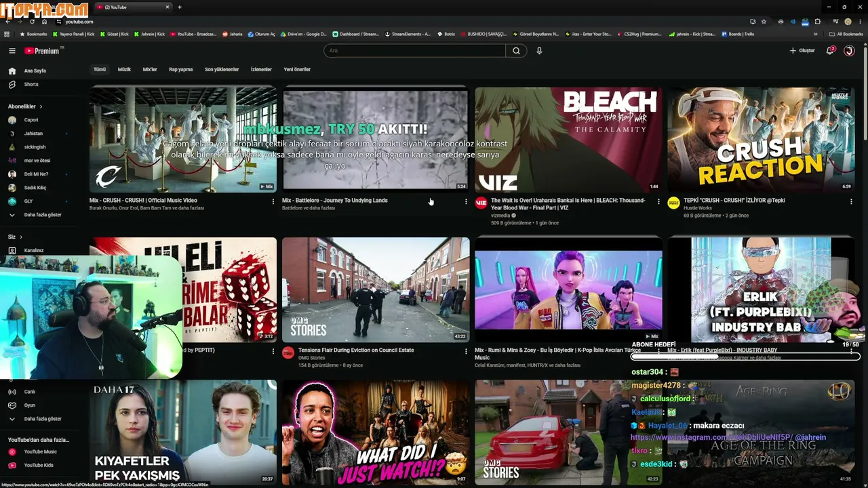Open options menu for BLEACH Urahara video
The width and height of the screenshot is (868, 488).
coord(658,201)
